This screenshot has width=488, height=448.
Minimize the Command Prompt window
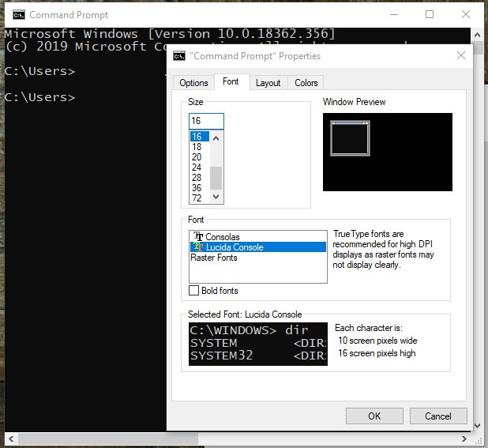point(394,14)
